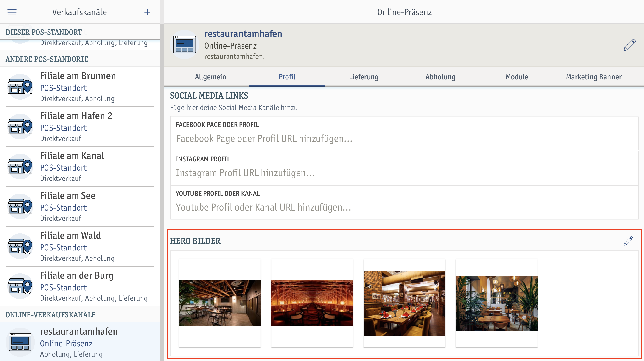644x361 pixels.
Task: Click Filiale an der Burg store icon
Action: point(20,286)
